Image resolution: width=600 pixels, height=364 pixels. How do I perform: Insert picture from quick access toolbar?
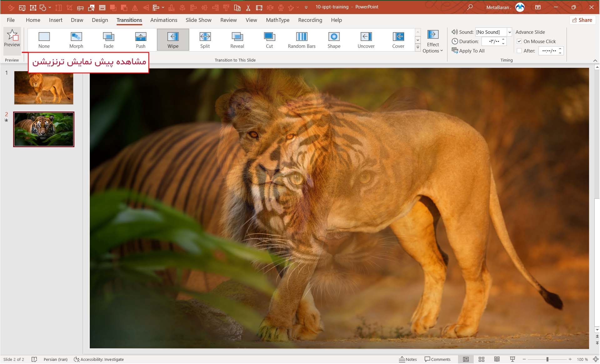[22, 7]
